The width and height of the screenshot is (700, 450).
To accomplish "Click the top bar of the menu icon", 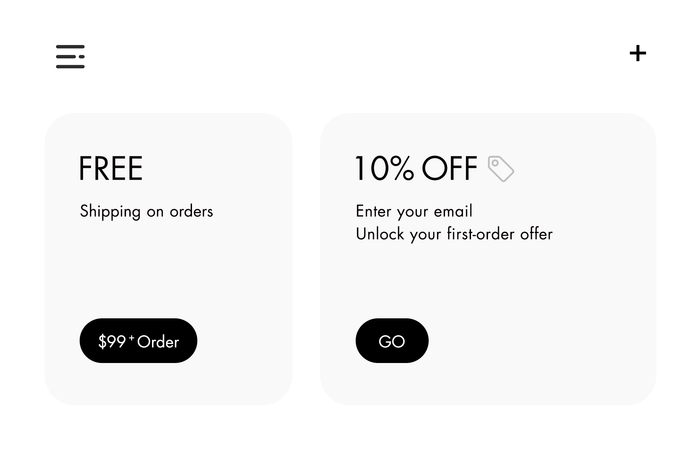I will coord(70,46).
